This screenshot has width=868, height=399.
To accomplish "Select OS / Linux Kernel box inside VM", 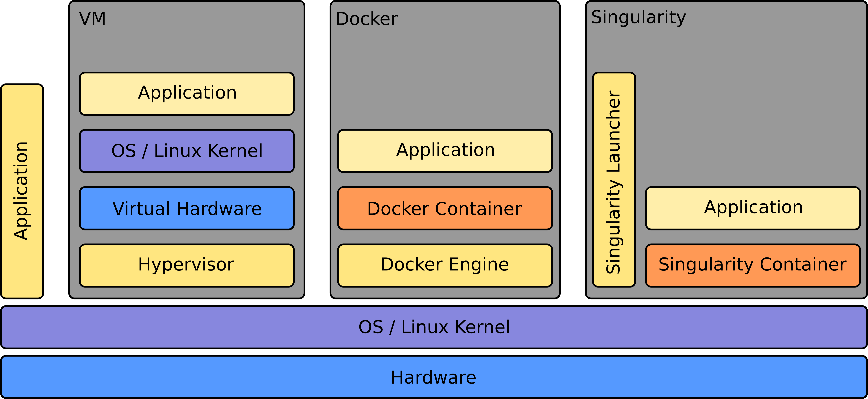I will pos(187,151).
